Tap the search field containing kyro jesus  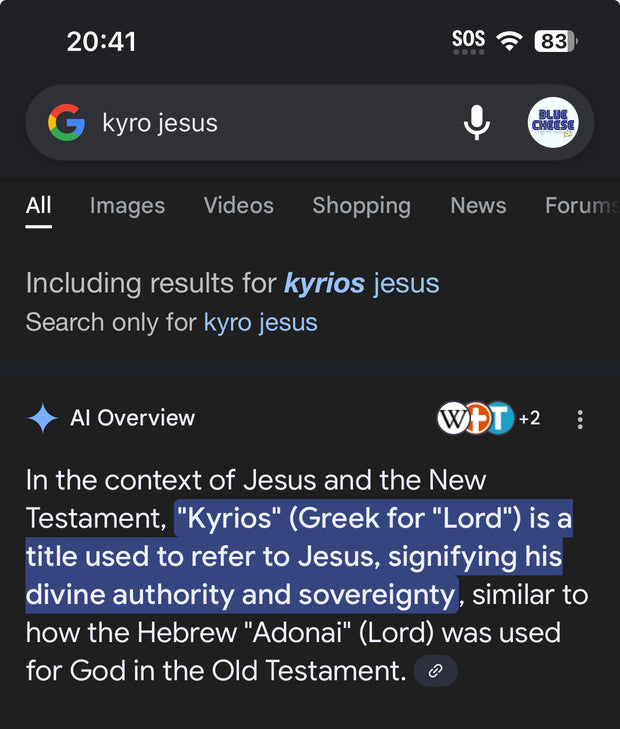click(270, 123)
